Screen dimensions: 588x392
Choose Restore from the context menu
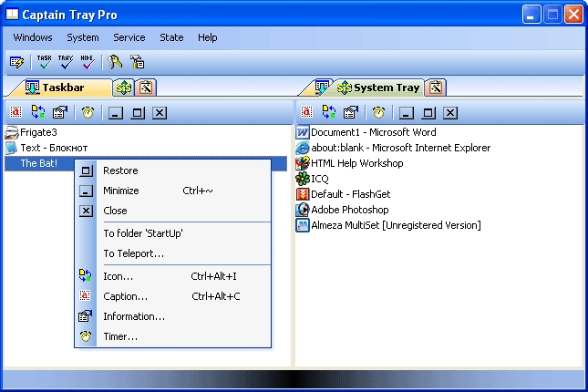tap(120, 170)
